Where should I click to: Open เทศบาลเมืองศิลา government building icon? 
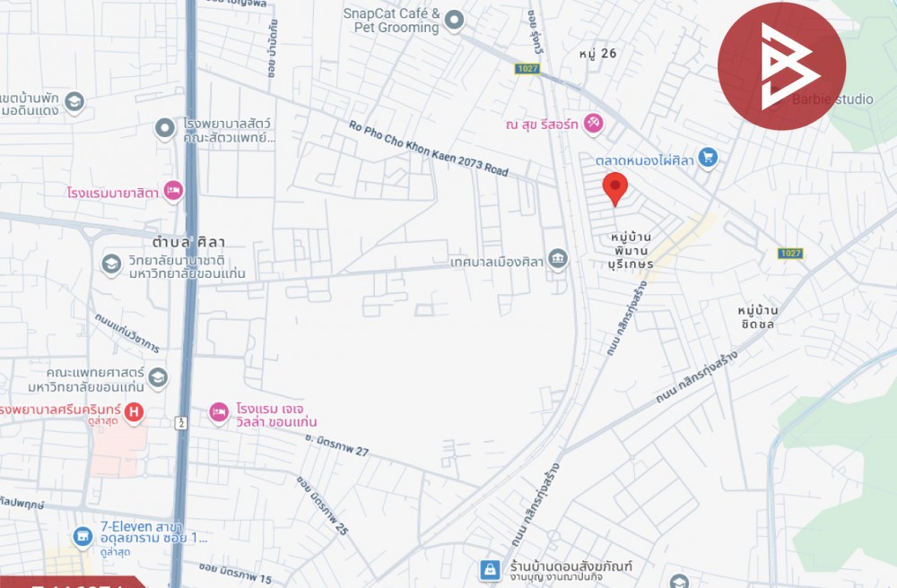pos(558,258)
